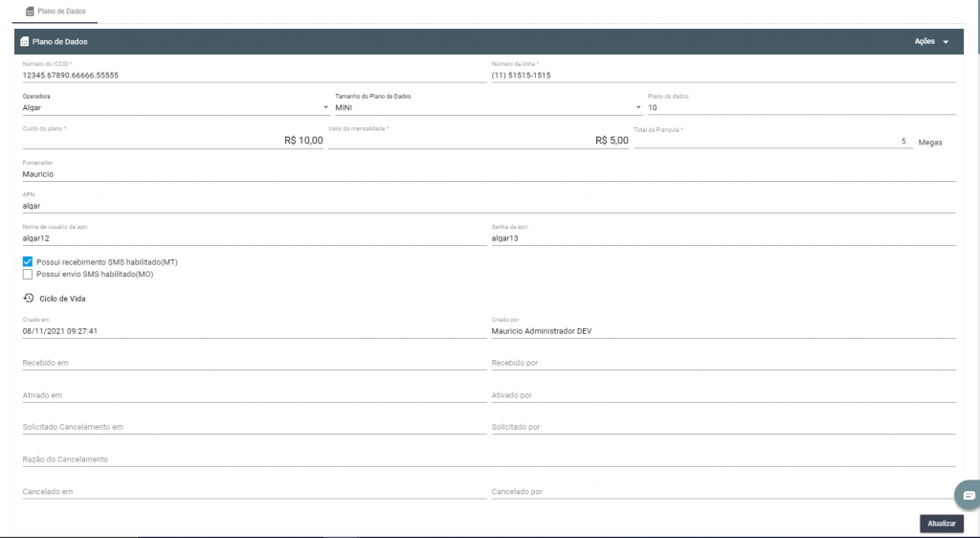Viewport: 980px width, 538px height.
Task: Click the Megas unit label
Action: point(930,143)
